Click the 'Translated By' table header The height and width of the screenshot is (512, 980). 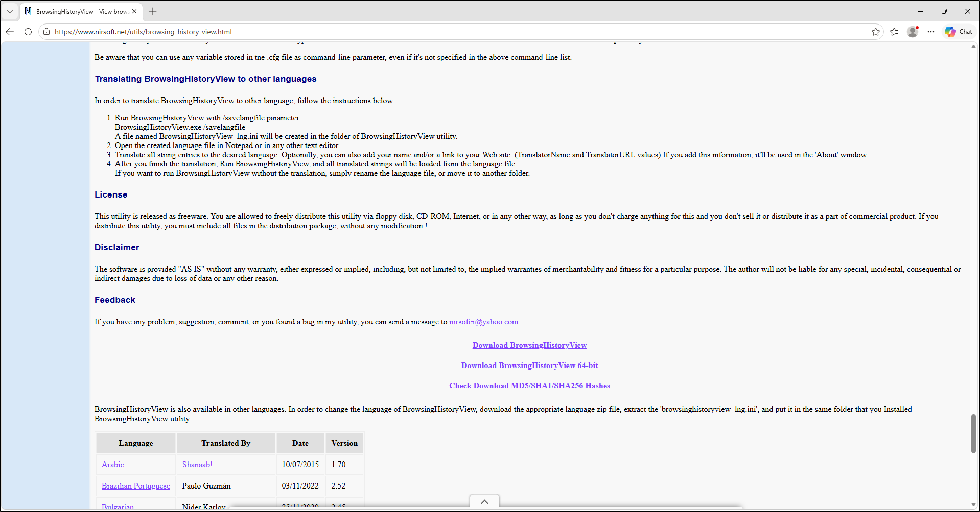pyautogui.click(x=226, y=443)
